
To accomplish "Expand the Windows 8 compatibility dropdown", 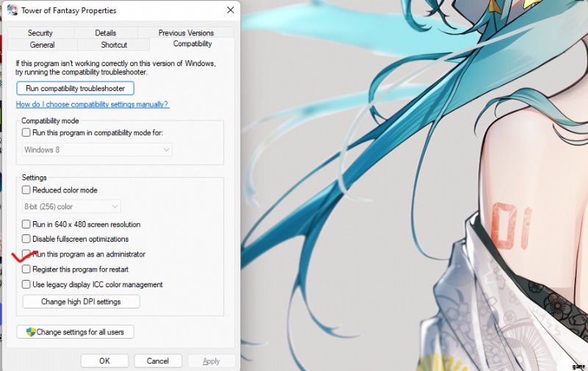I will coord(96,150).
